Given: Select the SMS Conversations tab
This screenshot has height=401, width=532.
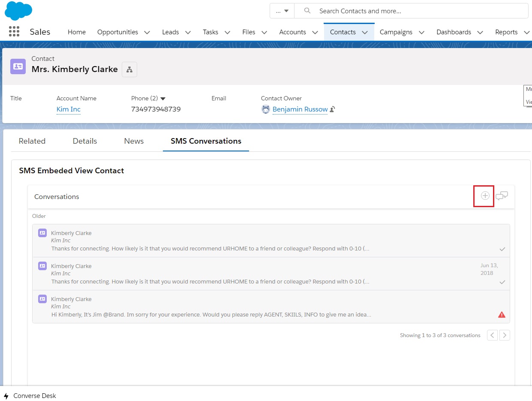Looking at the screenshot, I should coord(206,141).
